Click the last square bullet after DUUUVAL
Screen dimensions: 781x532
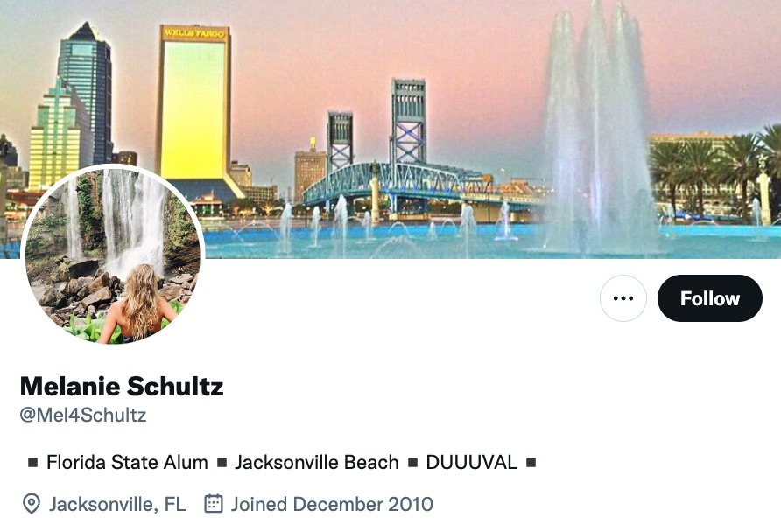coord(531,463)
